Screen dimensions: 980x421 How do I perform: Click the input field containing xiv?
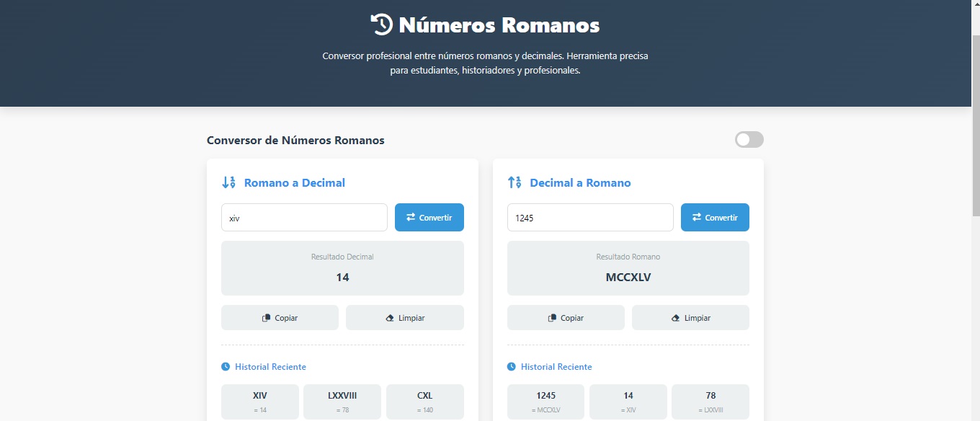click(304, 217)
